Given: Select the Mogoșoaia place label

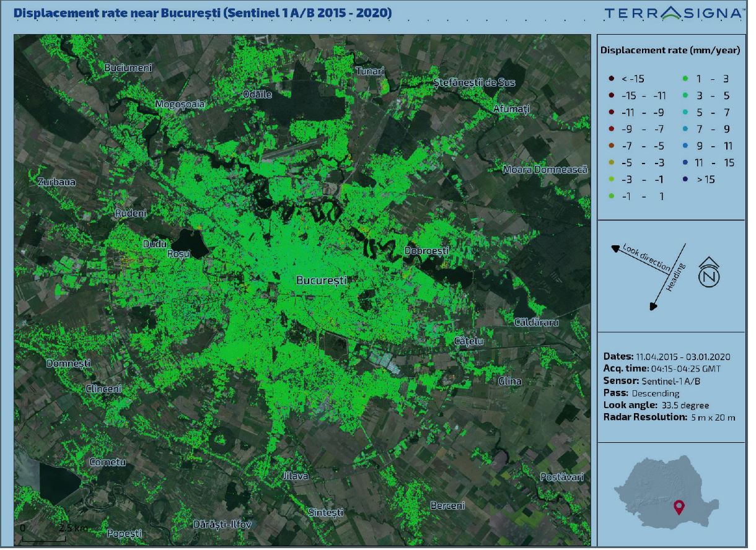Looking at the screenshot, I should pos(180,104).
